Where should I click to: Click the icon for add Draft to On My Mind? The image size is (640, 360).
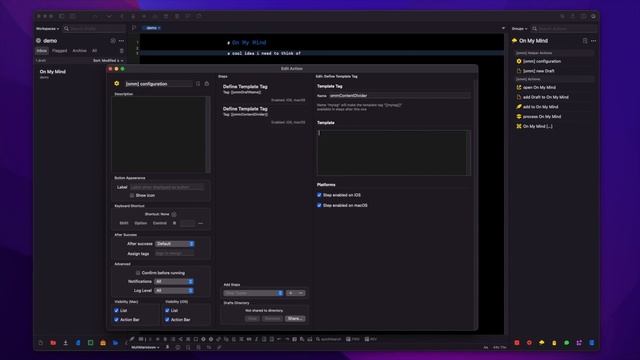pos(519,97)
